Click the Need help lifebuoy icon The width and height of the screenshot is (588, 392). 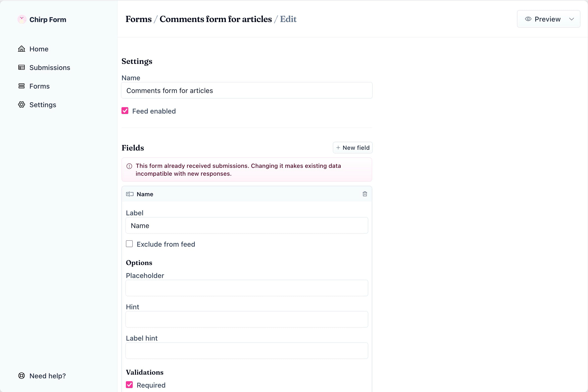22,376
